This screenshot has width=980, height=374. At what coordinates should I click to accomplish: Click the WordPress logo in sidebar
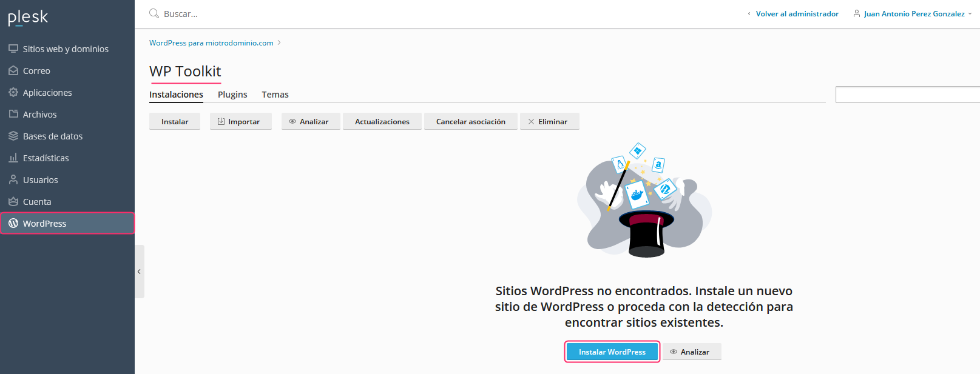coord(13,223)
